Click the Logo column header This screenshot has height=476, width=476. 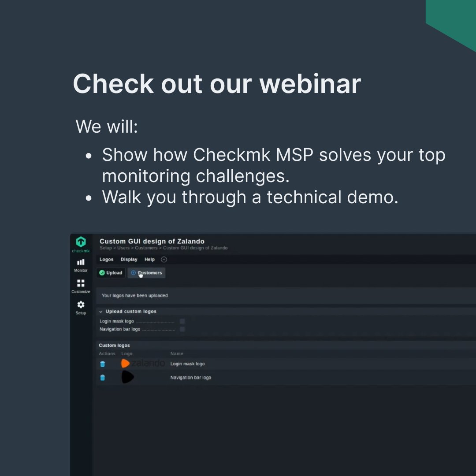click(x=126, y=353)
